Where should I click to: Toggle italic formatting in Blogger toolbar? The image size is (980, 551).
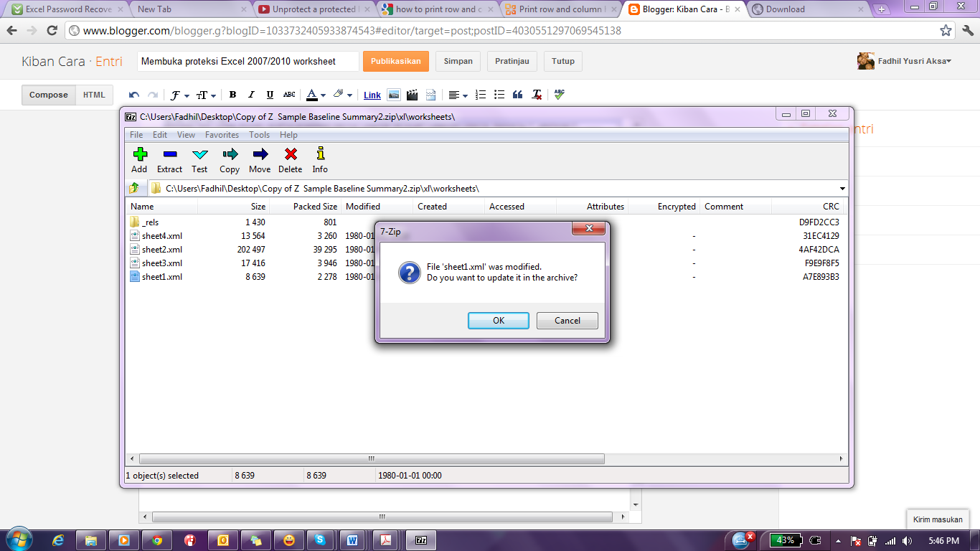pos(251,95)
